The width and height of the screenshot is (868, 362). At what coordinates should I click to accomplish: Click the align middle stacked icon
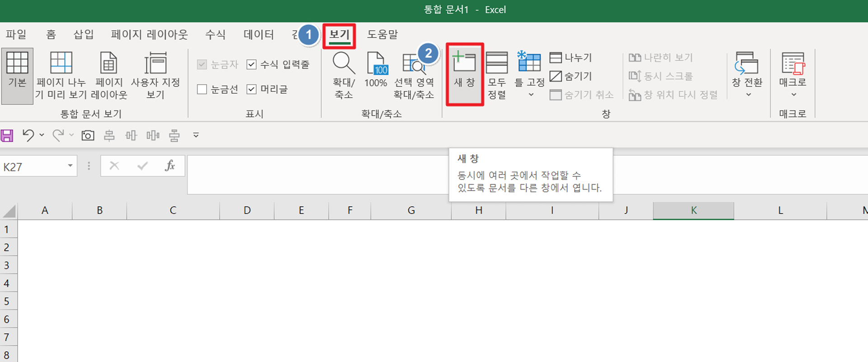[x=175, y=135]
